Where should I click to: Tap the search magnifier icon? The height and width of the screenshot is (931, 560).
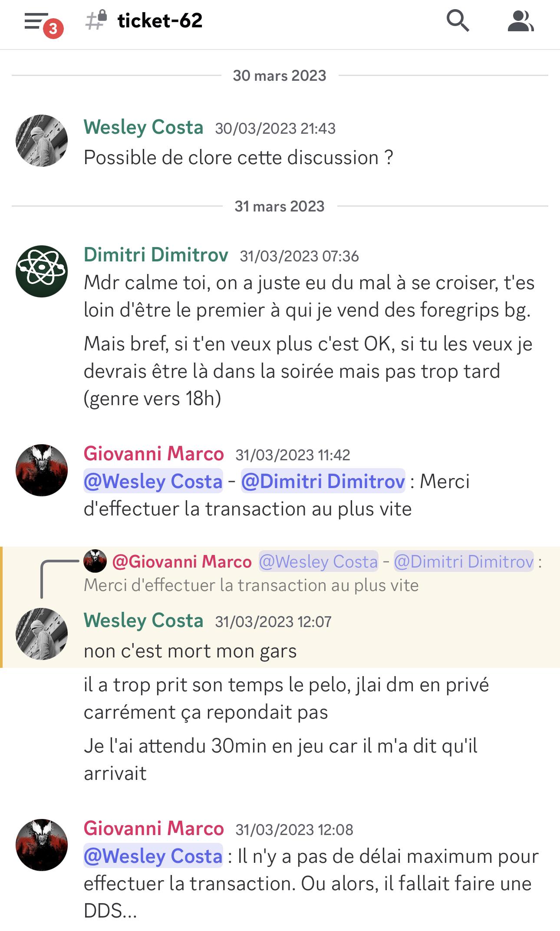click(458, 21)
